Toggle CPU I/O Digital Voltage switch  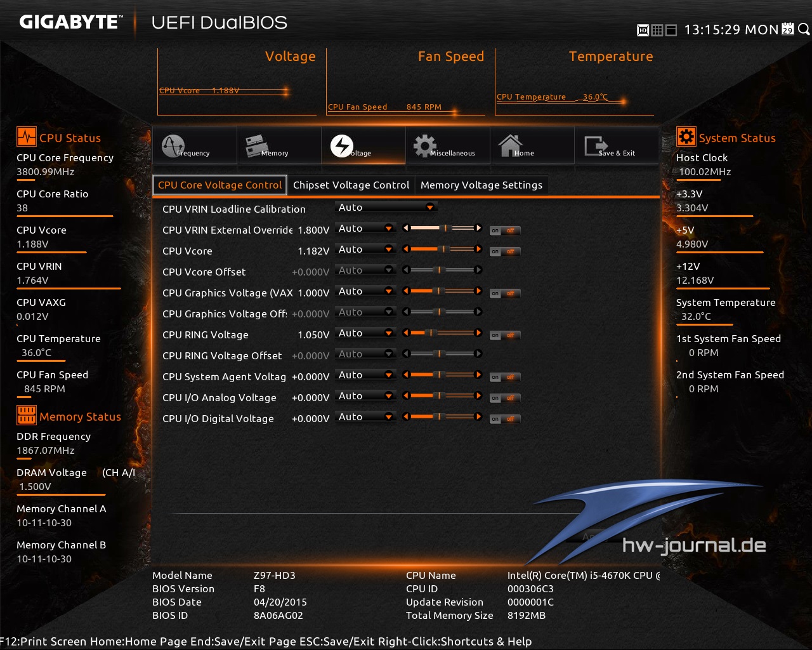click(x=504, y=418)
